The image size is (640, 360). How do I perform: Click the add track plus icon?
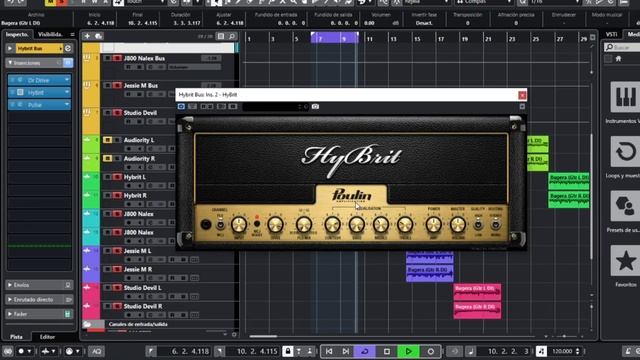click(87, 36)
